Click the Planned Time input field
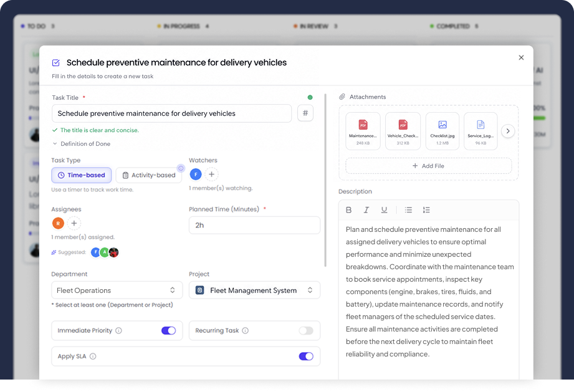This screenshot has width=574, height=392. pos(254,225)
